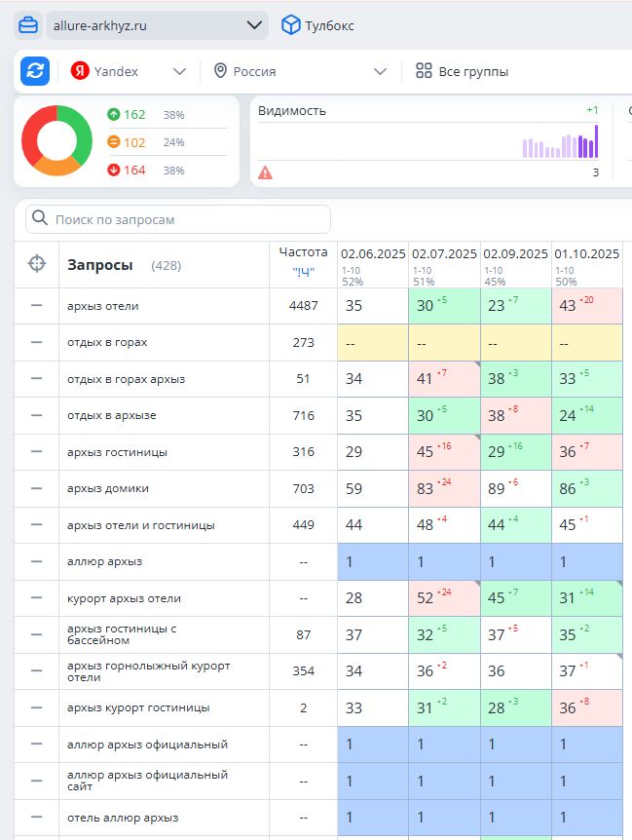
Task: Click red down arrow 164 indicator
Action: (x=127, y=170)
